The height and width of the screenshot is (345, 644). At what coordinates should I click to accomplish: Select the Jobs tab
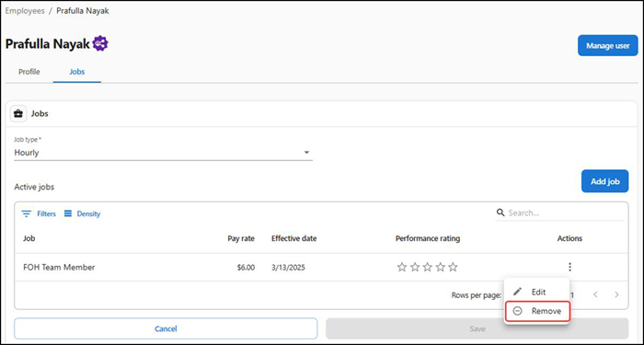tap(76, 72)
